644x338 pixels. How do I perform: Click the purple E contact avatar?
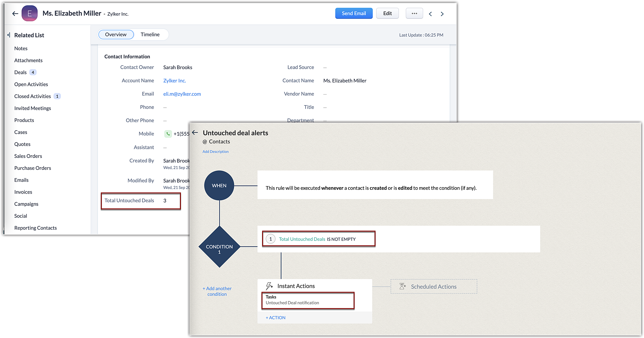click(30, 14)
